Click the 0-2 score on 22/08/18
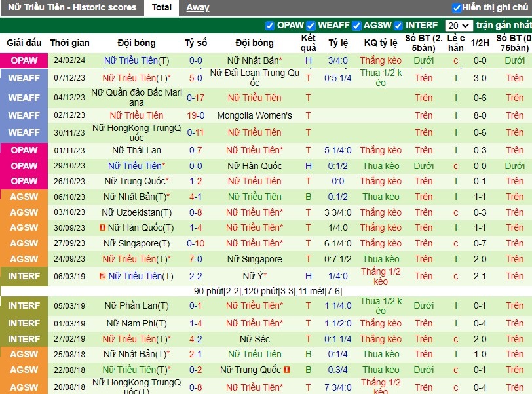Screen dimensions: 532x394 pos(195,370)
